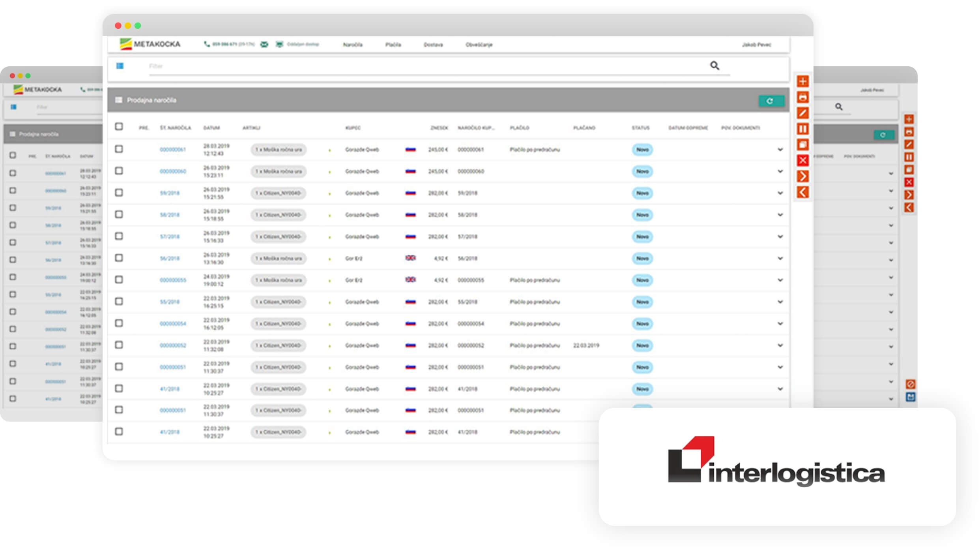Click the search magnifier in right background window
The width and height of the screenshot is (980, 548).
coord(839,107)
